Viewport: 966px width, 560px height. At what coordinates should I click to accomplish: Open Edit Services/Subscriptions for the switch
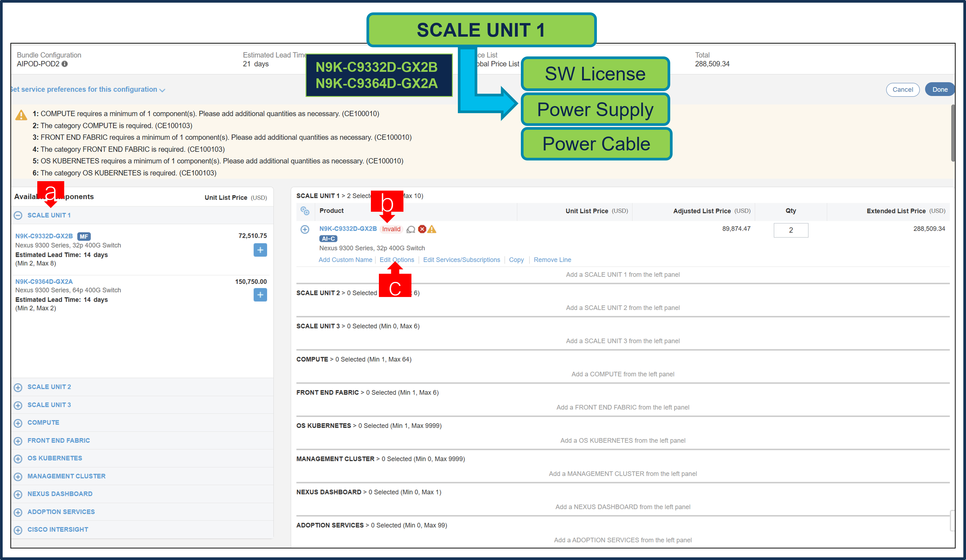coord(461,260)
